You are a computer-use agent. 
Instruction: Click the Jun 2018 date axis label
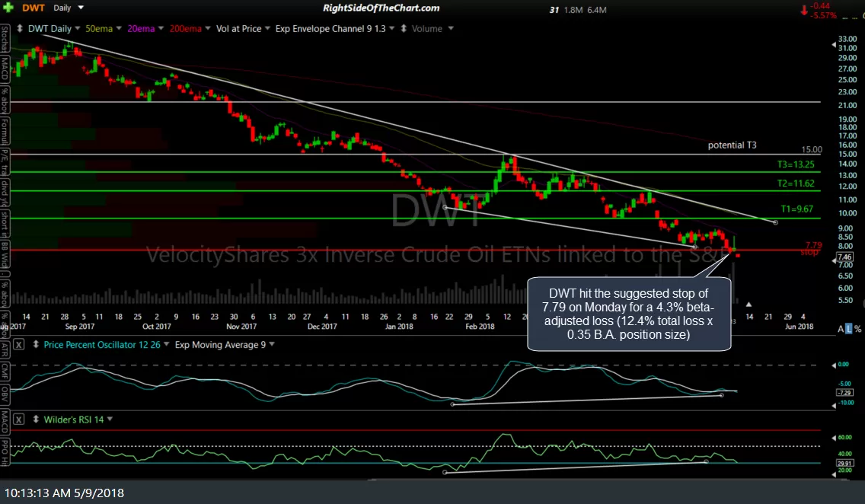click(799, 327)
